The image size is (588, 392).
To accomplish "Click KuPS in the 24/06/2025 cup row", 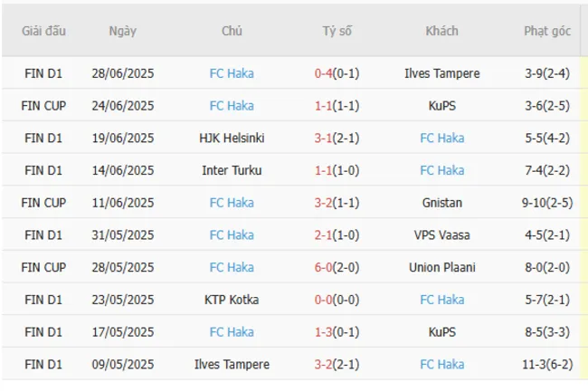I will pyautogui.click(x=441, y=106).
